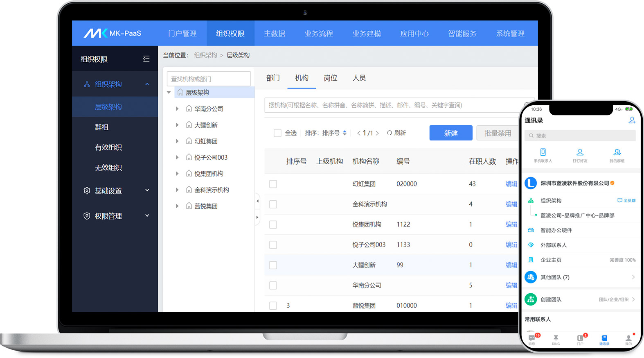Tap the 手机联系人 icon on phone
Viewport: 644px width, 358px height.
tap(543, 152)
